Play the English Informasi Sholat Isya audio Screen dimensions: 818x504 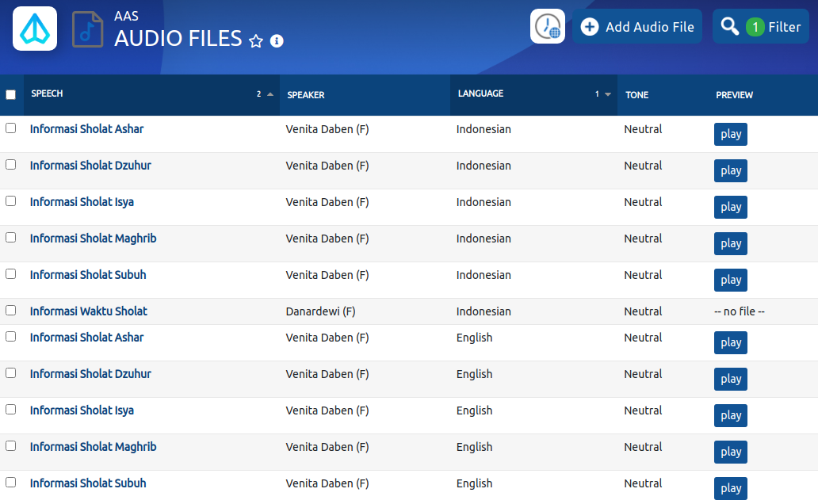pyautogui.click(x=730, y=415)
